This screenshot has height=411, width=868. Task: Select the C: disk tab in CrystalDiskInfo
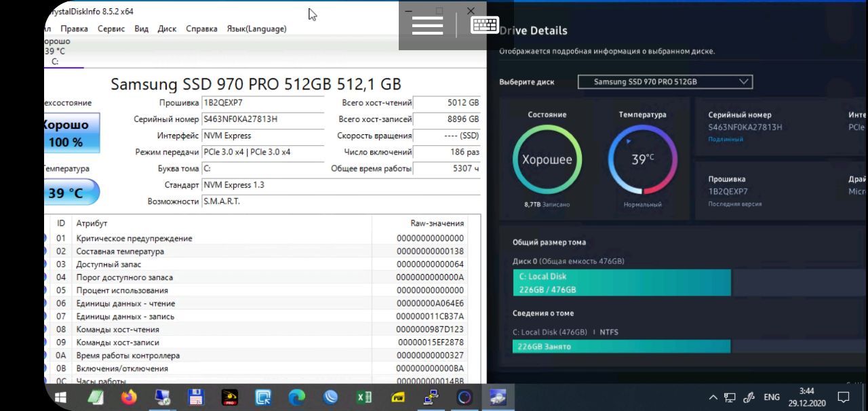pyautogui.click(x=64, y=52)
